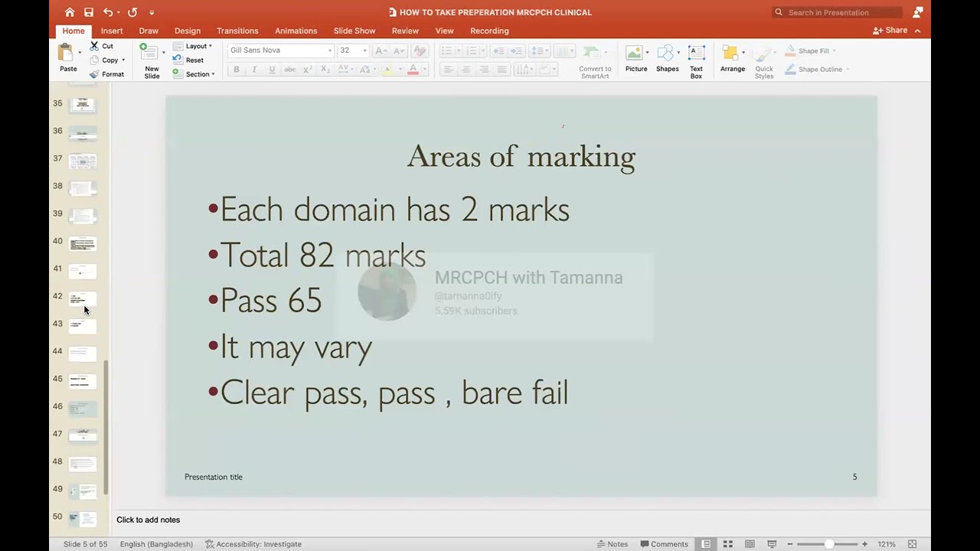This screenshot has height=551, width=980.
Task: Switch to Normal view icon
Action: pyautogui.click(x=706, y=544)
